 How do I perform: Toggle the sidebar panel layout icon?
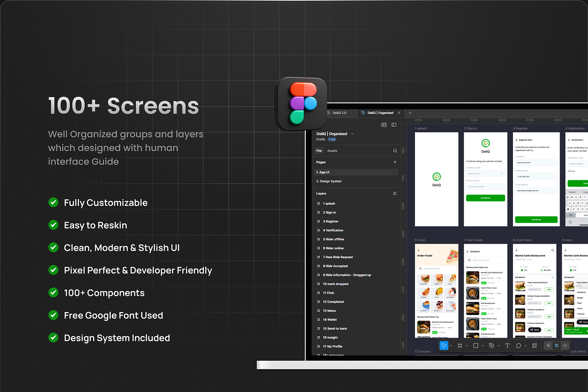pyautogui.click(x=394, y=125)
